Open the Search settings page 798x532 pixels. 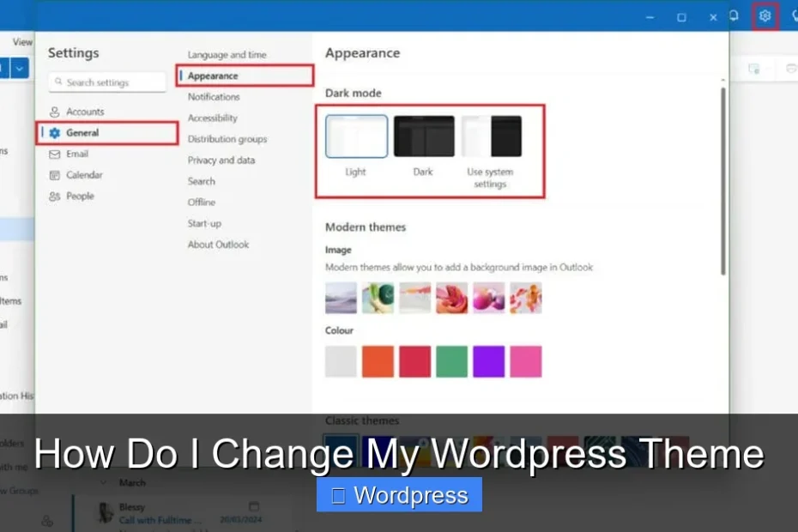click(202, 181)
